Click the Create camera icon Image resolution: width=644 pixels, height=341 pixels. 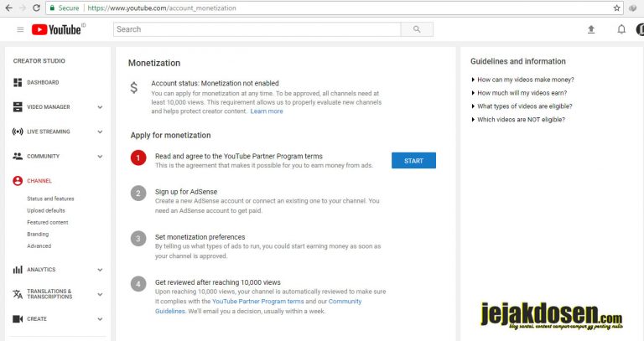(18, 319)
